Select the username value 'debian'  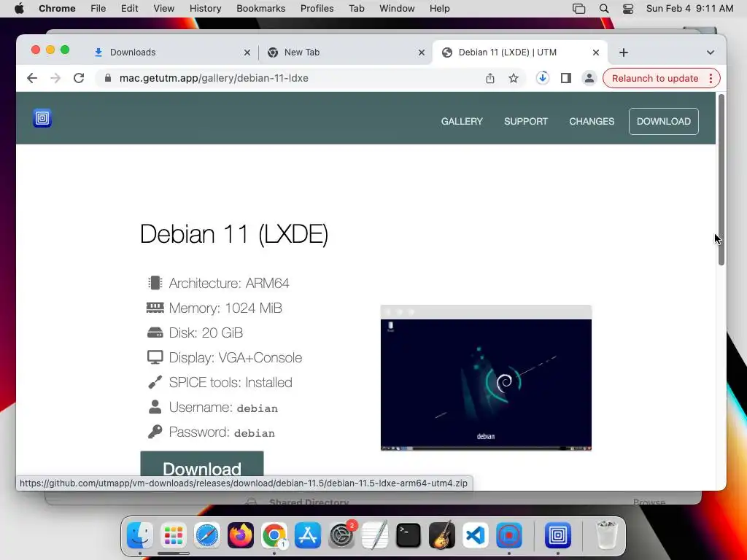(258, 408)
